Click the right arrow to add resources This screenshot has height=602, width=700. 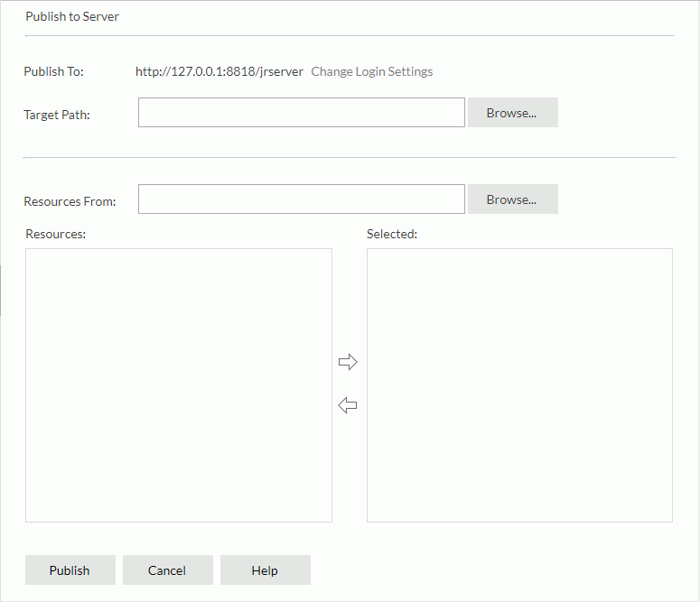[348, 362]
